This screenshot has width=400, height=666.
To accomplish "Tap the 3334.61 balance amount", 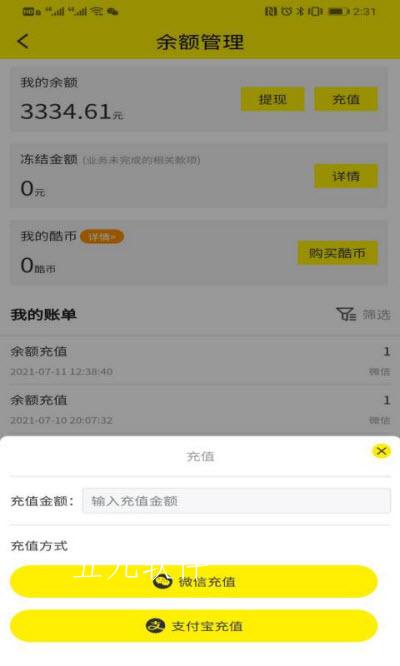I will [x=66, y=111].
